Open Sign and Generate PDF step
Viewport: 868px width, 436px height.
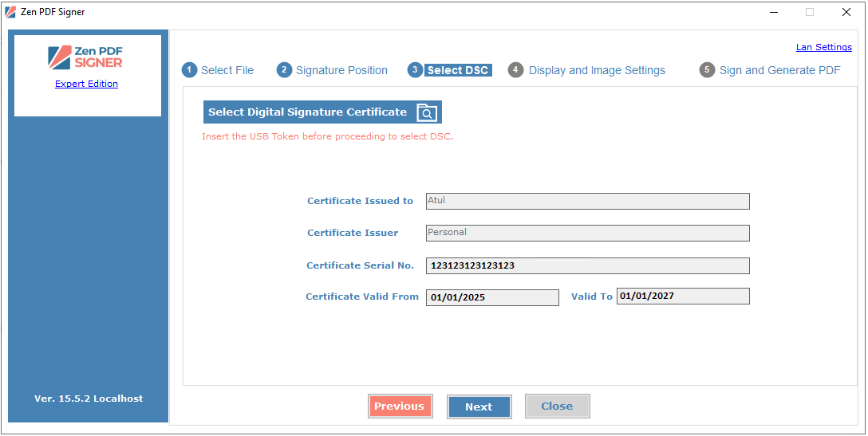pos(780,70)
